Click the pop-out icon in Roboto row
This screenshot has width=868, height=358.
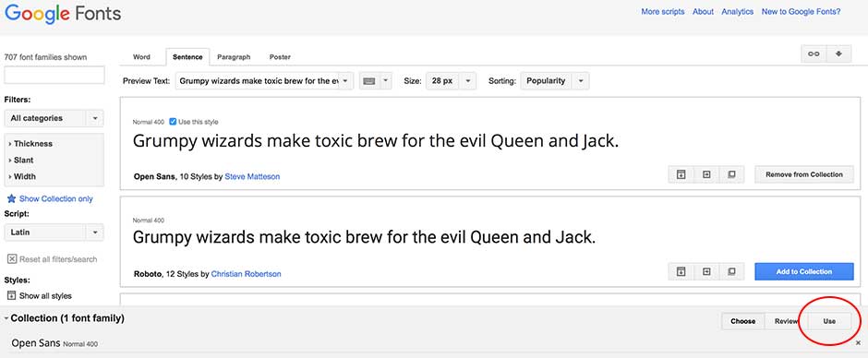point(731,271)
